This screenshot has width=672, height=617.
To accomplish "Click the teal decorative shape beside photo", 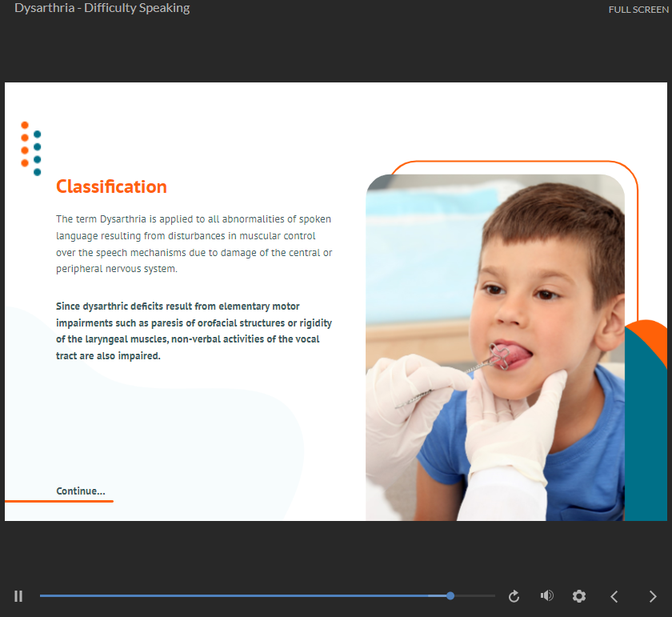I will click(645, 432).
